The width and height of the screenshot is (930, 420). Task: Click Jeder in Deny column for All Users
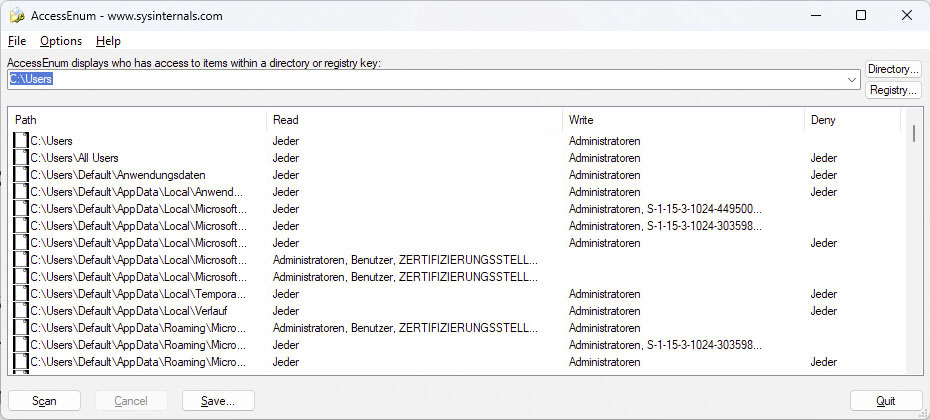[824, 158]
